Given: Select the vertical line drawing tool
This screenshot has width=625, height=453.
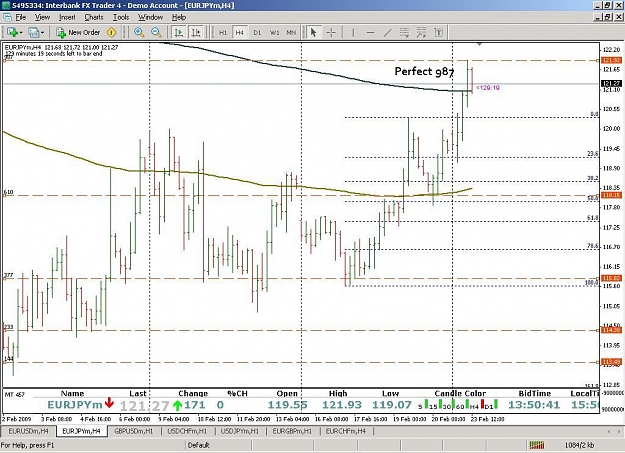Looking at the screenshot, I should [353, 32].
